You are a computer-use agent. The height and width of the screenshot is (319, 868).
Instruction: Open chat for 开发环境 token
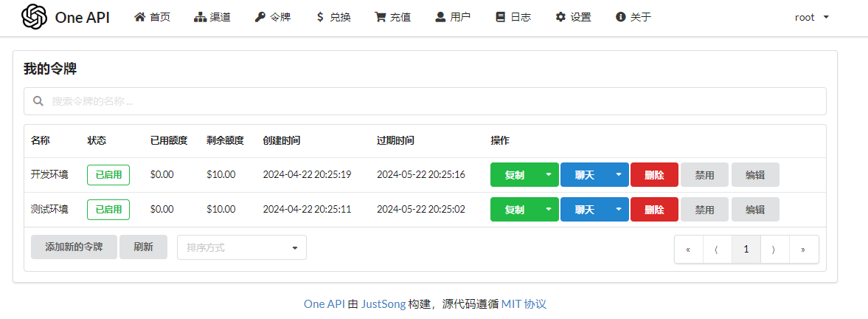click(x=585, y=175)
